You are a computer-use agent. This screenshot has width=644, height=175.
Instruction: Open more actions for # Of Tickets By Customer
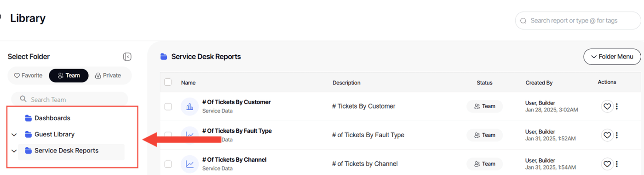pos(617,106)
